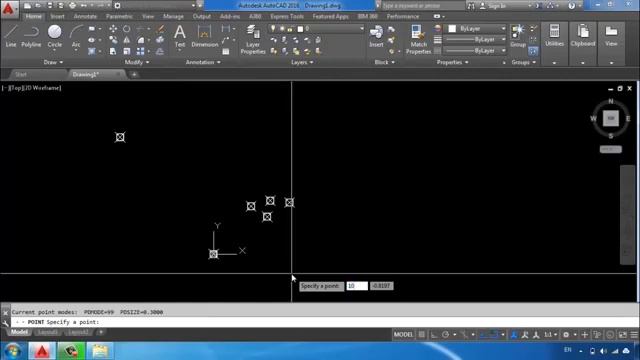Viewport: 640px width, 360px height.
Task: Switch to the Model layout tab
Action: (x=19, y=332)
